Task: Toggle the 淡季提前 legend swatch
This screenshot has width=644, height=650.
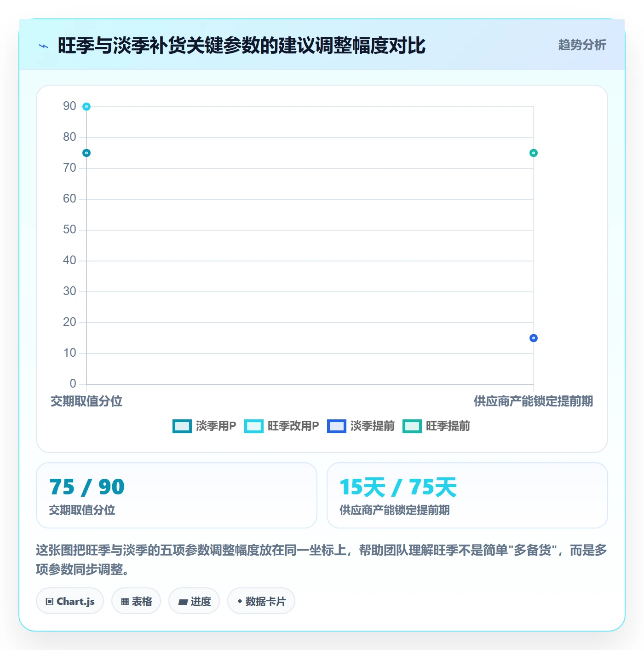Action: pyautogui.click(x=337, y=426)
